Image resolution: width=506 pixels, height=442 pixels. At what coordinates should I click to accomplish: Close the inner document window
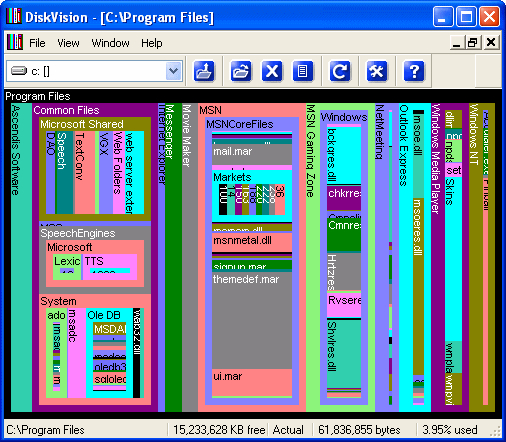tap(491, 43)
